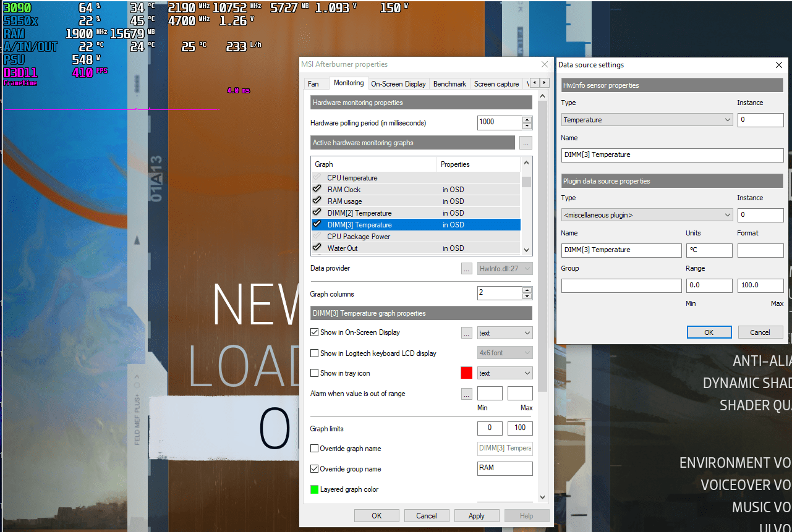
Task: Click the graph list vertical scrollbar thumb
Action: pos(527,182)
